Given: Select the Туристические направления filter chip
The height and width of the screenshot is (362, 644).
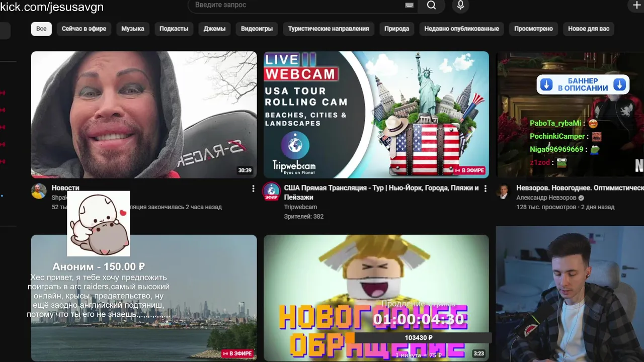Looking at the screenshot, I should (x=329, y=29).
